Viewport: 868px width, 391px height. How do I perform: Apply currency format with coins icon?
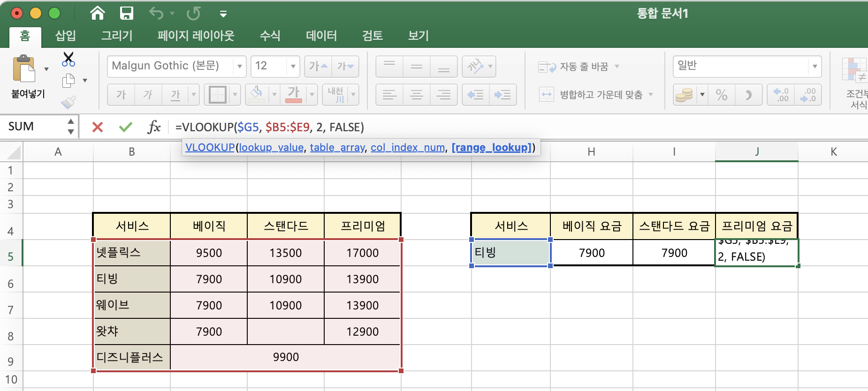click(684, 95)
